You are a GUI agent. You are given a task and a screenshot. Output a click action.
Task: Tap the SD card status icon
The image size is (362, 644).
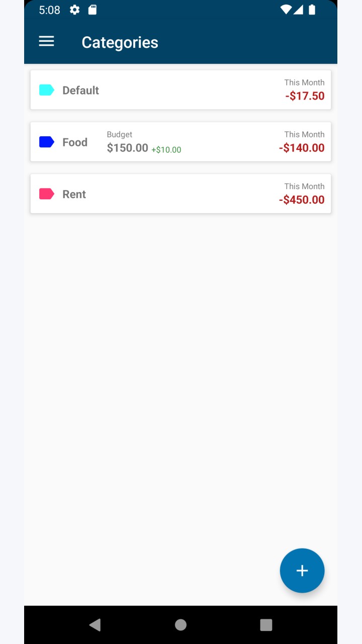click(93, 10)
